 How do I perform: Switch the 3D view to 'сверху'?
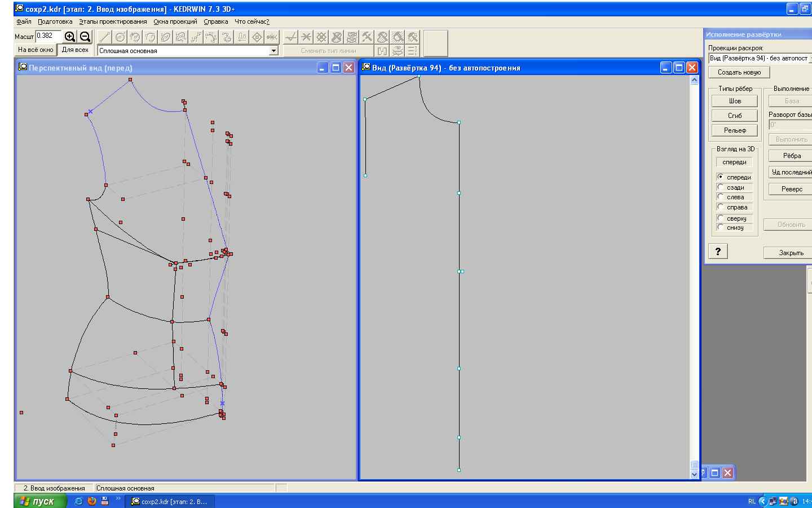click(721, 218)
